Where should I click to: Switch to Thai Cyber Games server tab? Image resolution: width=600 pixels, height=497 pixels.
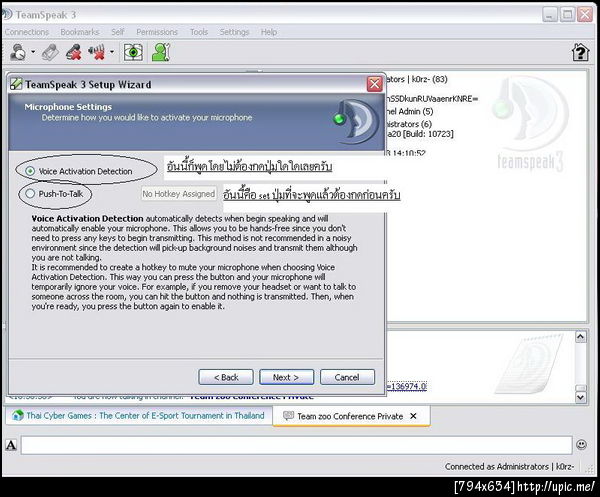(139, 416)
